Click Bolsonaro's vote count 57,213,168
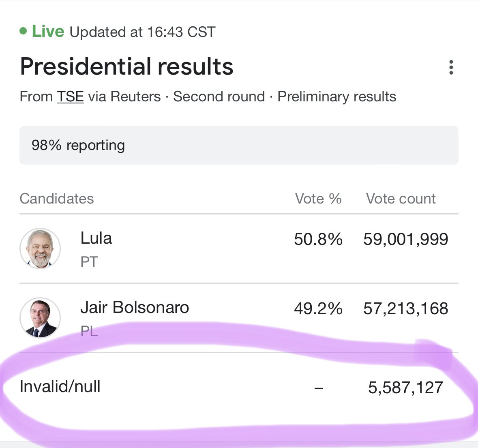478x448 pixels. click(406, 309)
